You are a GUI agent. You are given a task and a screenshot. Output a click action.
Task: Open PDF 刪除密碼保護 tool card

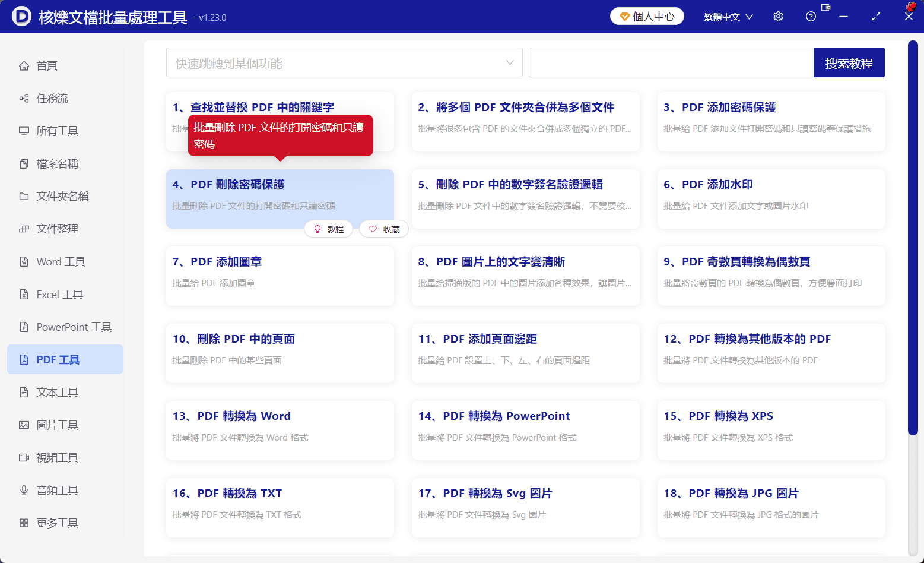click(x=280, y=199)
